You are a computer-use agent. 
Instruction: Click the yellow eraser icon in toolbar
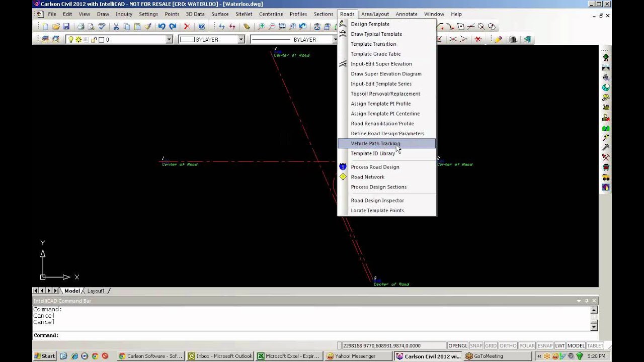[x=498, y=39]
